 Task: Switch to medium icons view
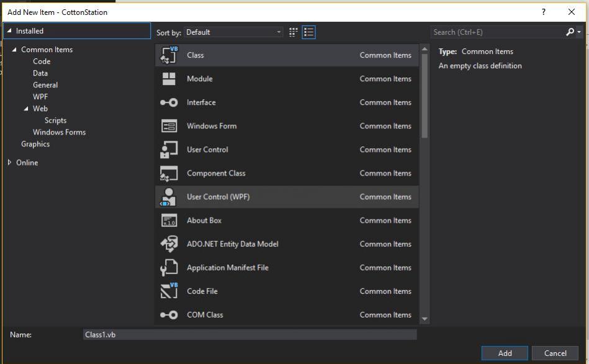(x=294, y=32)
